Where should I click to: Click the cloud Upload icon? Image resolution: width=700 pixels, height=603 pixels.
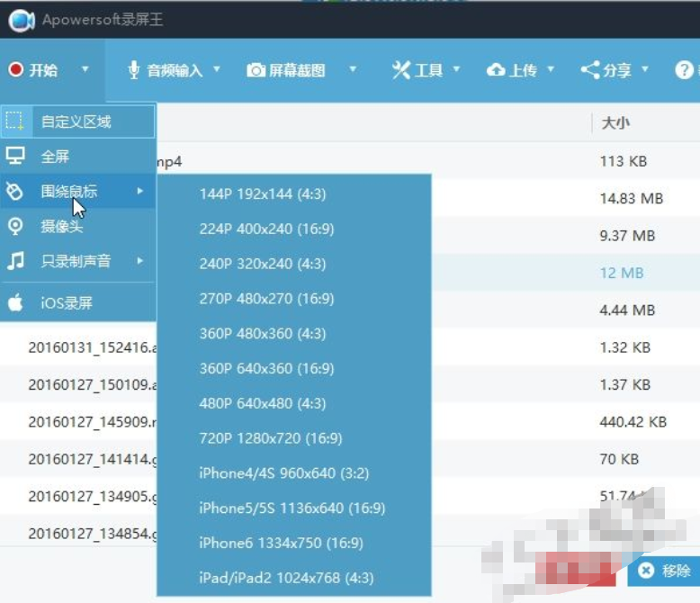[496, 70]
